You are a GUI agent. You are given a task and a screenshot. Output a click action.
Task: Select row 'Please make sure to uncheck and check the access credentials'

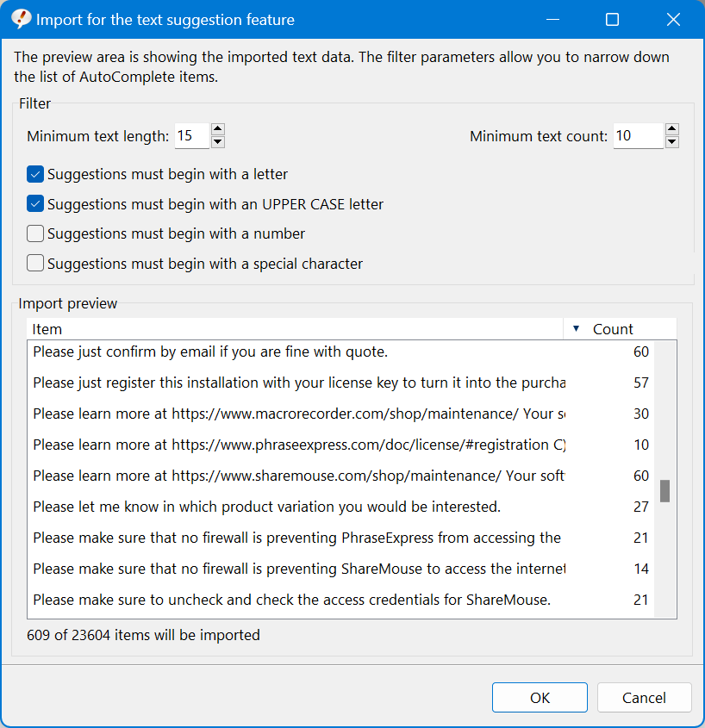tap(340, 600)
